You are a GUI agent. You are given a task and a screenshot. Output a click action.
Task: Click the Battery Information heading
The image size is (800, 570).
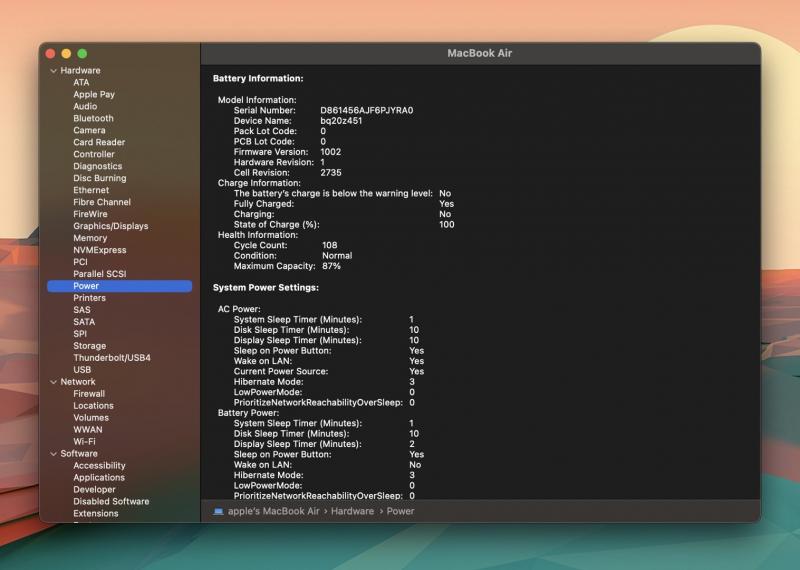click(258, 79)
